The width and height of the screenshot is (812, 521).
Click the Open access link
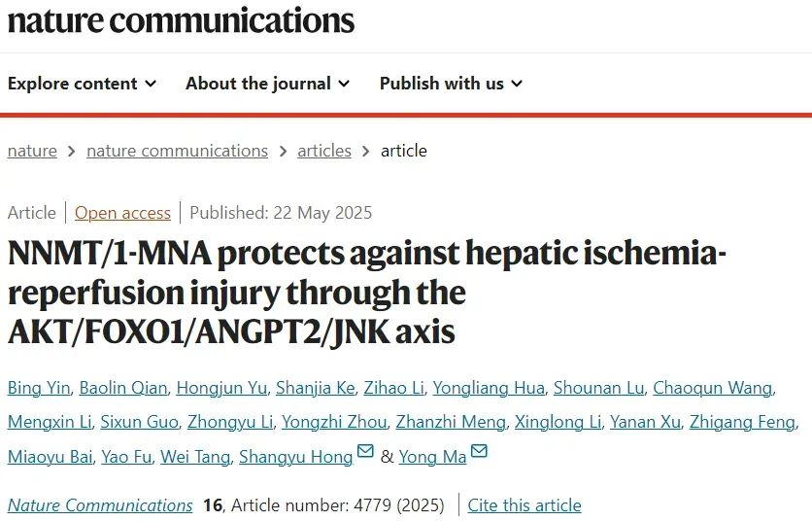click(x=122, y=213)
